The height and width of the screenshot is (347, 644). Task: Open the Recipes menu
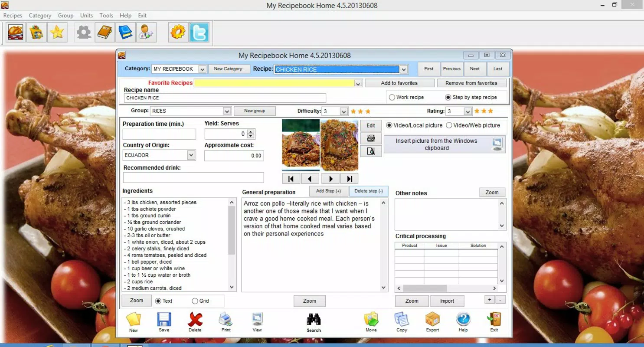point(13,15)
